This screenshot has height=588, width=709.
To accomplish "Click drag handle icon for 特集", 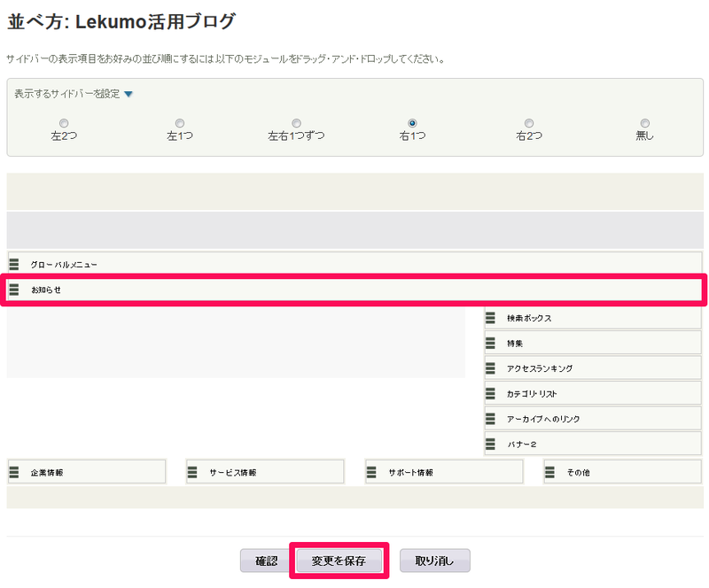I will [490, 343].
